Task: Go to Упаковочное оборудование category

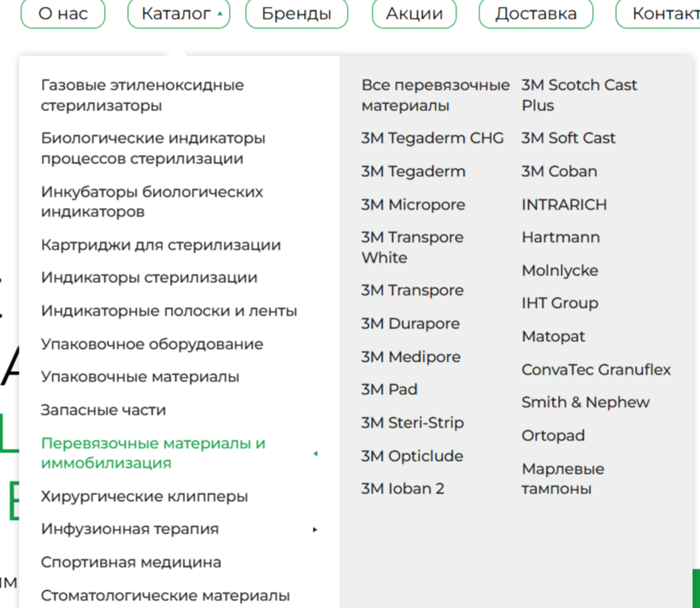Action: pyautogui.click(x=152, y=344)
